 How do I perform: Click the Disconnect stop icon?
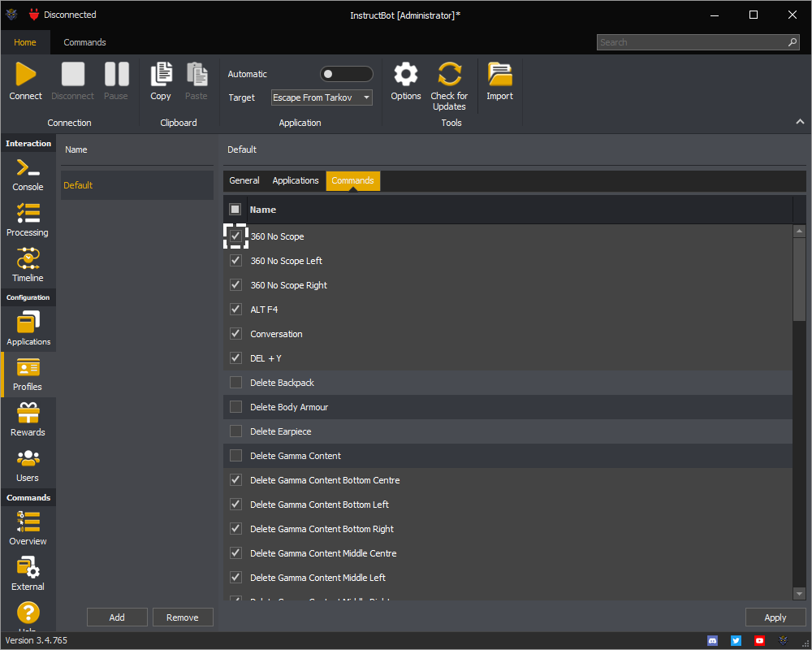pos(72,74)
